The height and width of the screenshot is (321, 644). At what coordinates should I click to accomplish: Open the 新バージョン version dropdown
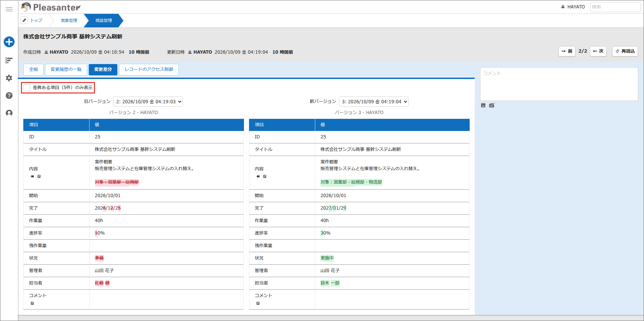pos(374,102)
